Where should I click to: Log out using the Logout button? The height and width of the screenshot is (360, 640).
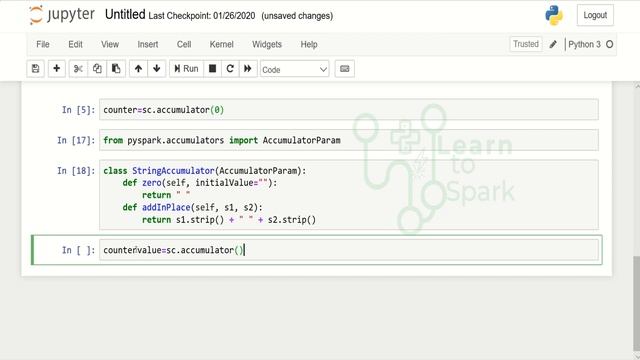(x=595, y=15)
